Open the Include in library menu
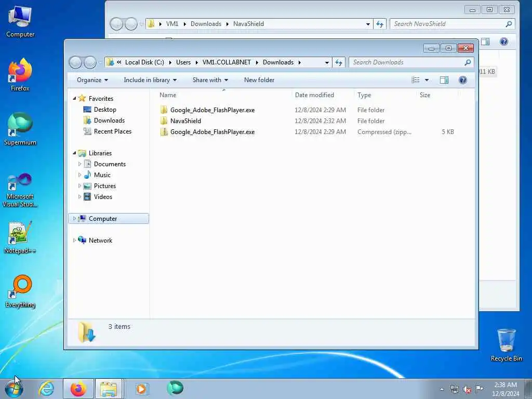Screen dimensions: 532x399 coord(150,80)
